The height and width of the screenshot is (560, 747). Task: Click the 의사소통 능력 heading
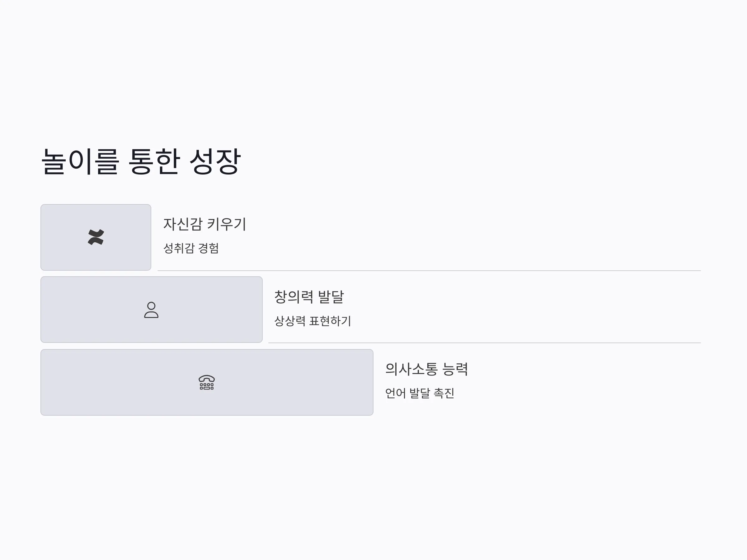coord(426,369)
